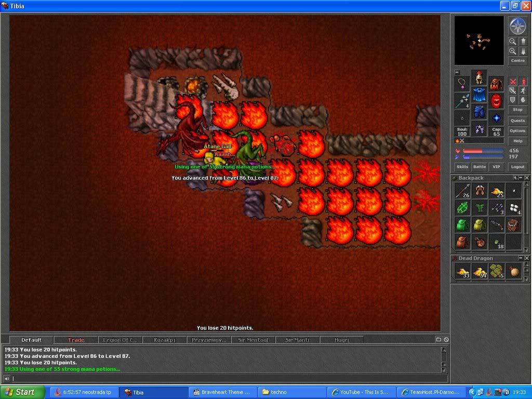Toggle the Skills panel
The width and height of the screenshot is (532, 399).
tap(462, 167)
